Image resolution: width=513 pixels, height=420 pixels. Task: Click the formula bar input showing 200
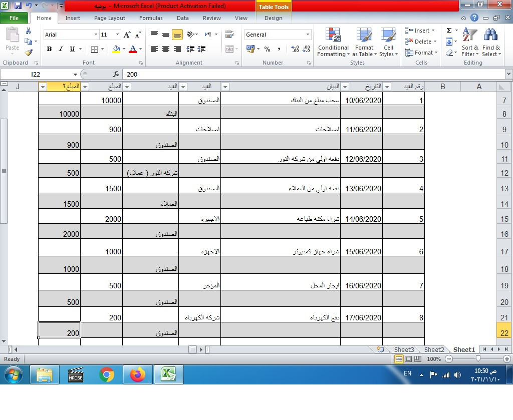(314, 74)
